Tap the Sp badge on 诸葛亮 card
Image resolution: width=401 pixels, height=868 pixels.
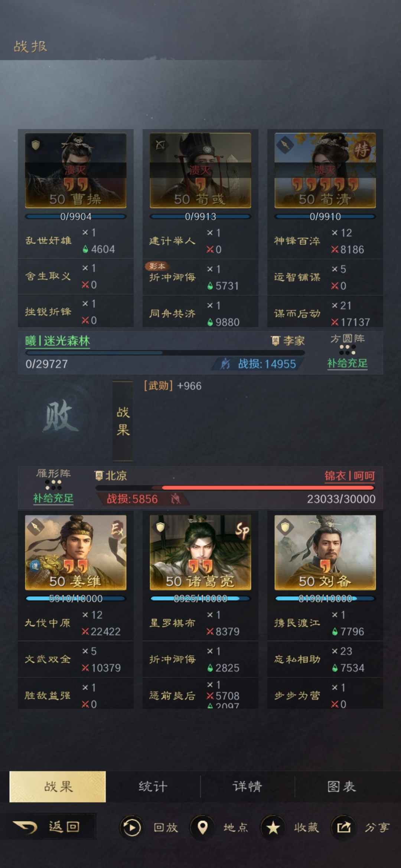(x=242, y=531)
